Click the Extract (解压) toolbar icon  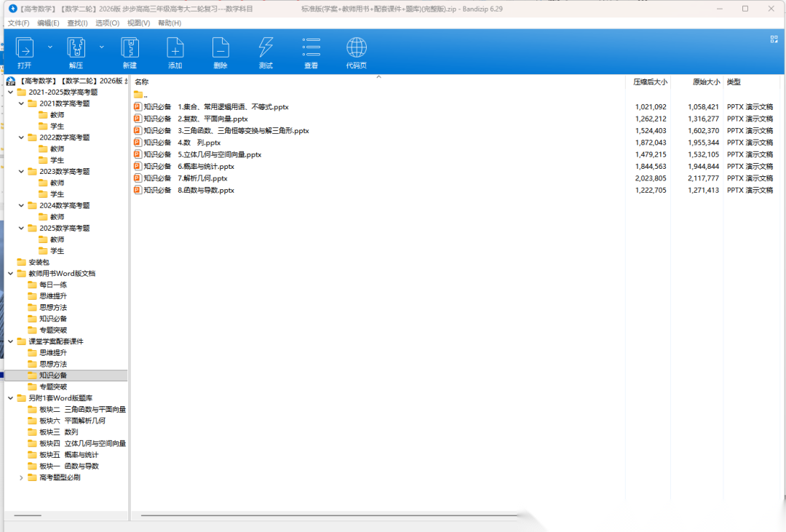tap(76, 49)
